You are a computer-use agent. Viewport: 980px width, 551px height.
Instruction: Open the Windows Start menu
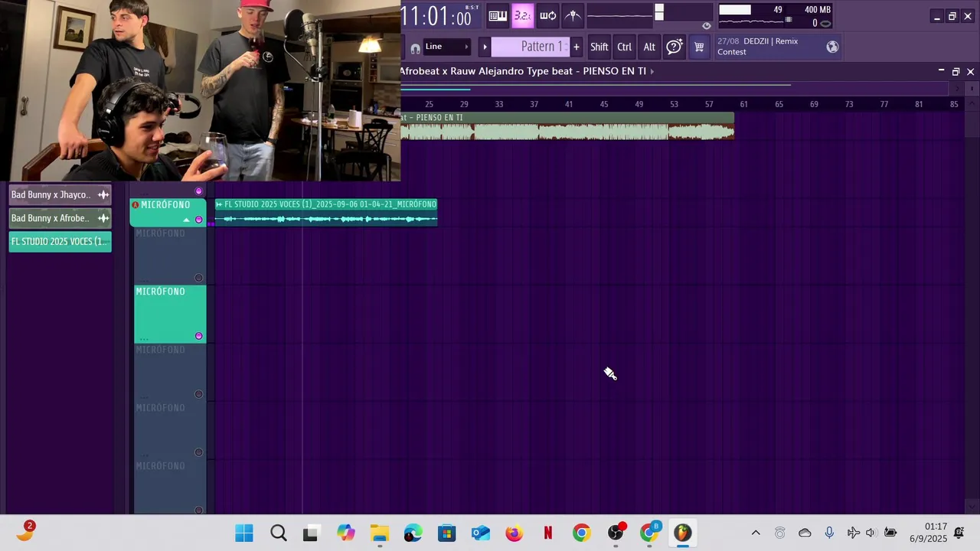[244, 533]
